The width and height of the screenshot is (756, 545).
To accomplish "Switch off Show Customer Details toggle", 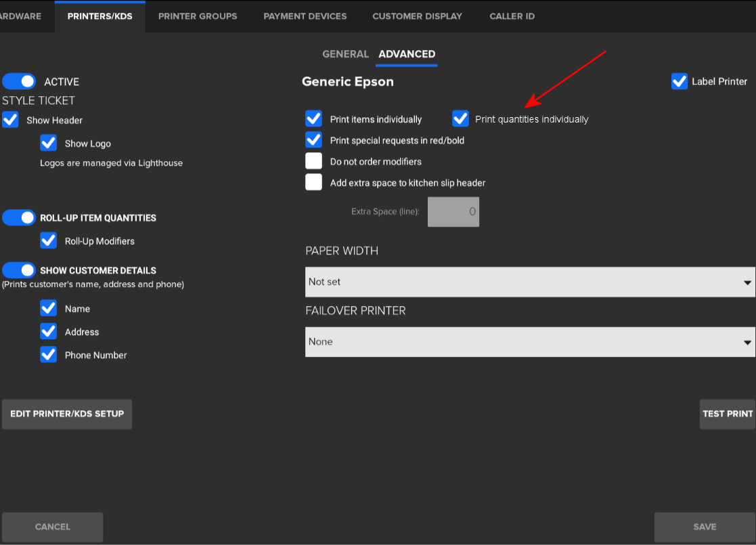I will (19, 270).
